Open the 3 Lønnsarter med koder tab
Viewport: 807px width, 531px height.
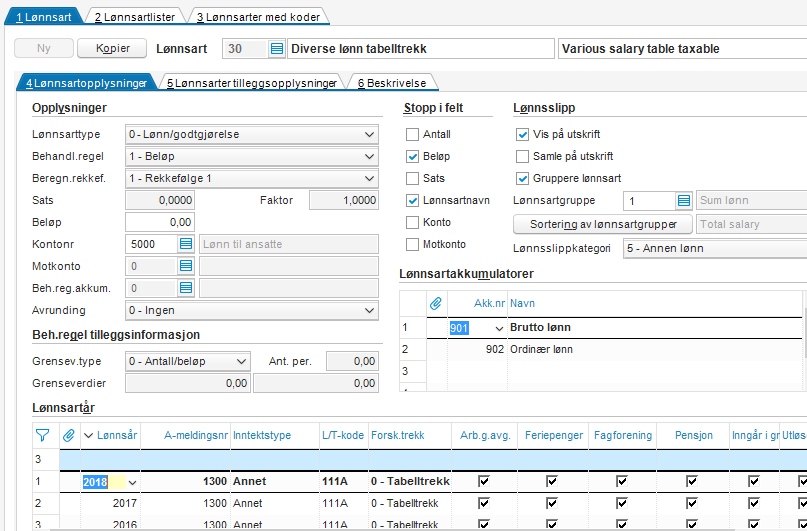click(x=258, y=17)
